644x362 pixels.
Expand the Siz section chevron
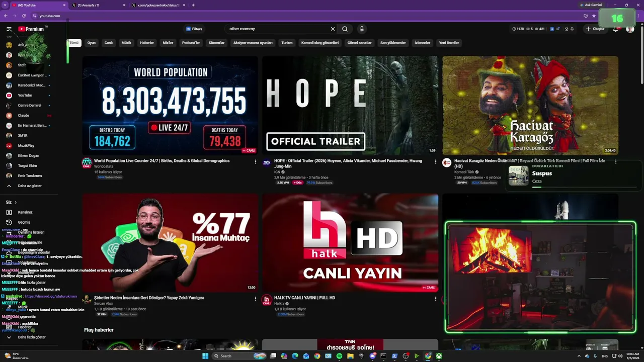(16, 202)
